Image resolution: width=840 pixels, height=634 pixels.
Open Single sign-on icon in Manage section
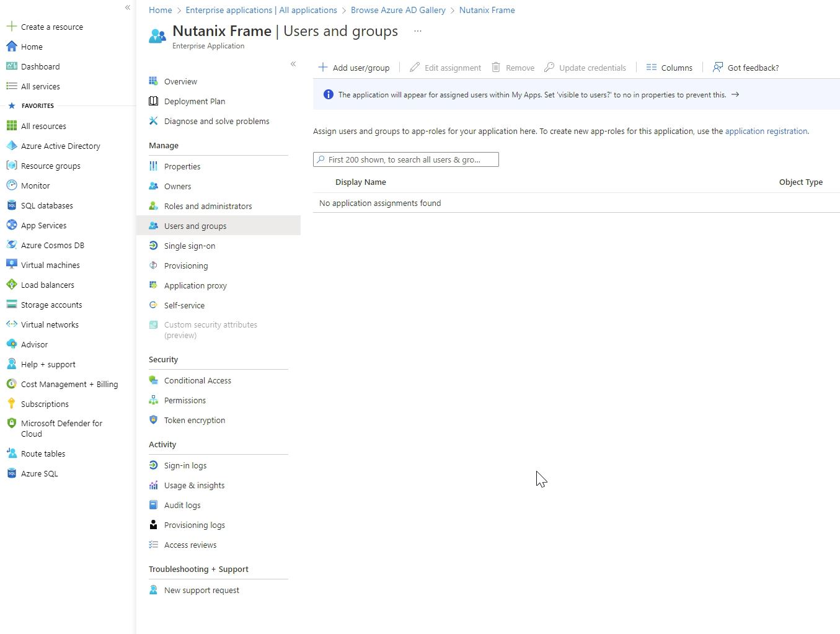tap(154, 246)
